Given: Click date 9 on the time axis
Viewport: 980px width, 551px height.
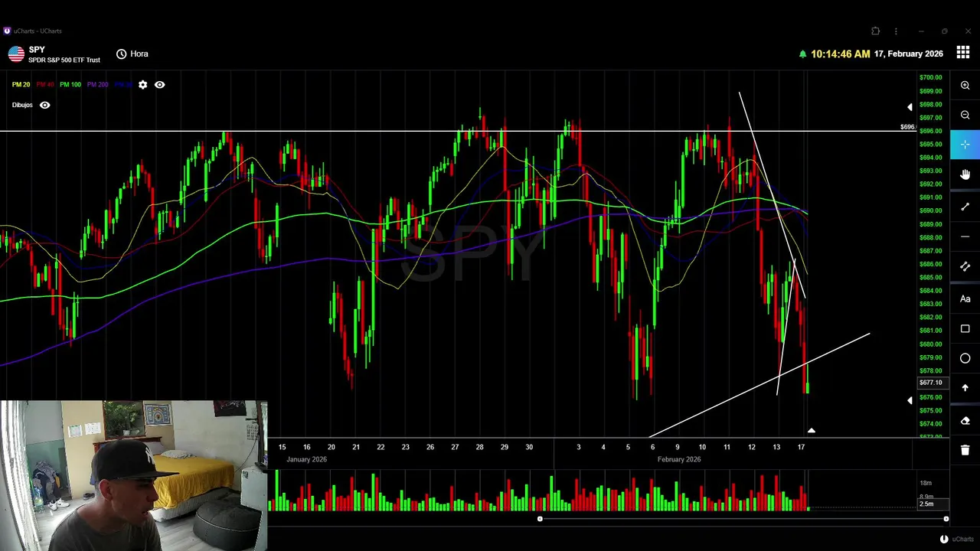Looking at the screenshot, I should (x=677, y=447).
